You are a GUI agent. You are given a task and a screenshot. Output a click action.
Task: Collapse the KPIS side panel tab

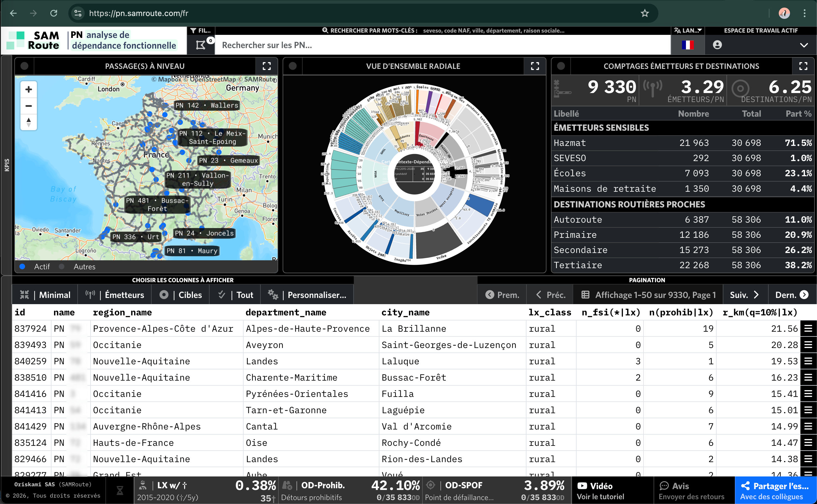tap(7, 165)
